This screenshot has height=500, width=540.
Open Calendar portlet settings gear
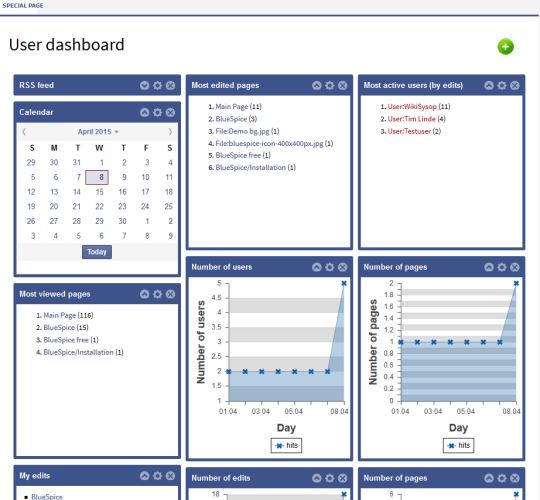click(x=157, y=112)
